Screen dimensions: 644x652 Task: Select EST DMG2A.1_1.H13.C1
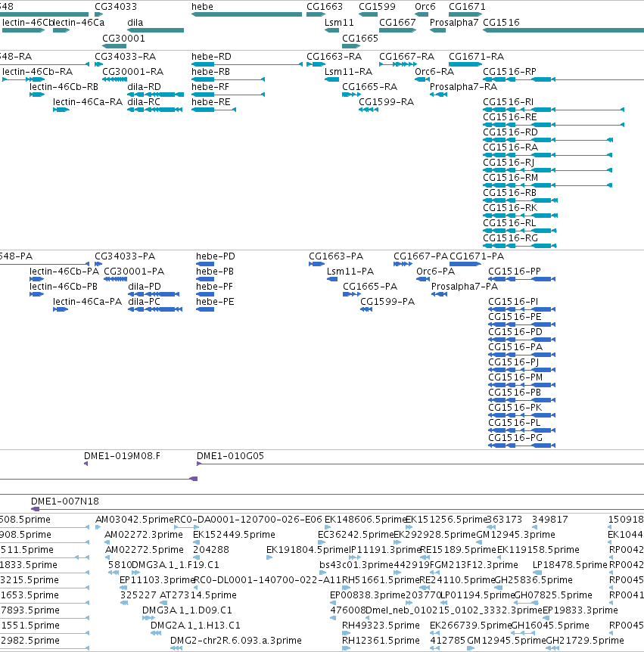coord(195,626)
